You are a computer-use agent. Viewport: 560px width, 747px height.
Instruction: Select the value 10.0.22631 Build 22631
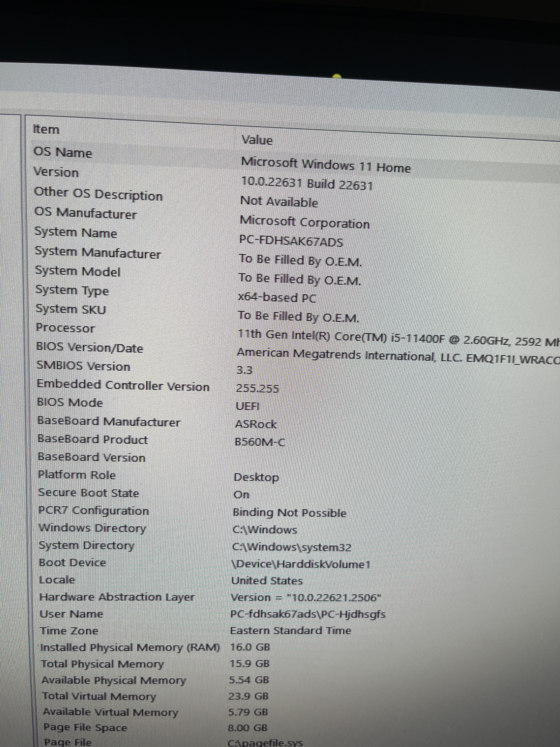(x=307, y=184)
